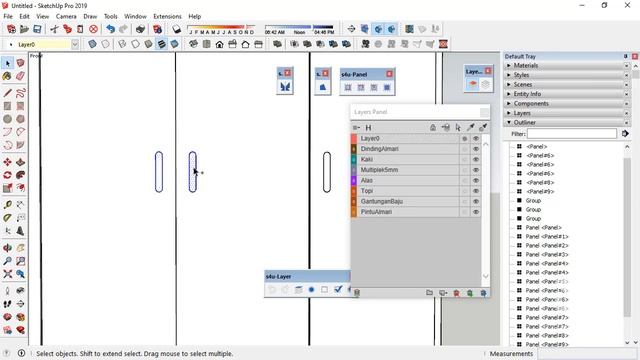The width and height of the screenshot is (640, 360).
Task: Hide the GantunganBaju layer
Action: (476, 202)
